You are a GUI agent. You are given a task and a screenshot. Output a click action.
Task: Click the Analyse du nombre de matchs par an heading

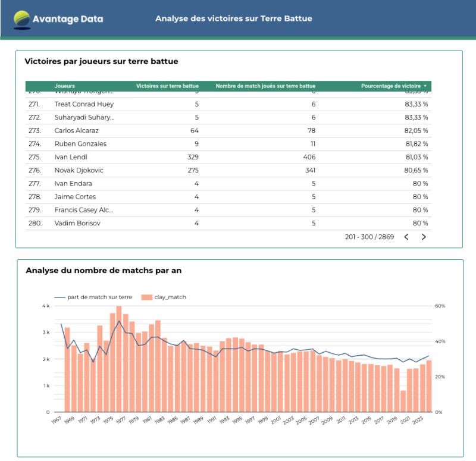click(104, 271)
